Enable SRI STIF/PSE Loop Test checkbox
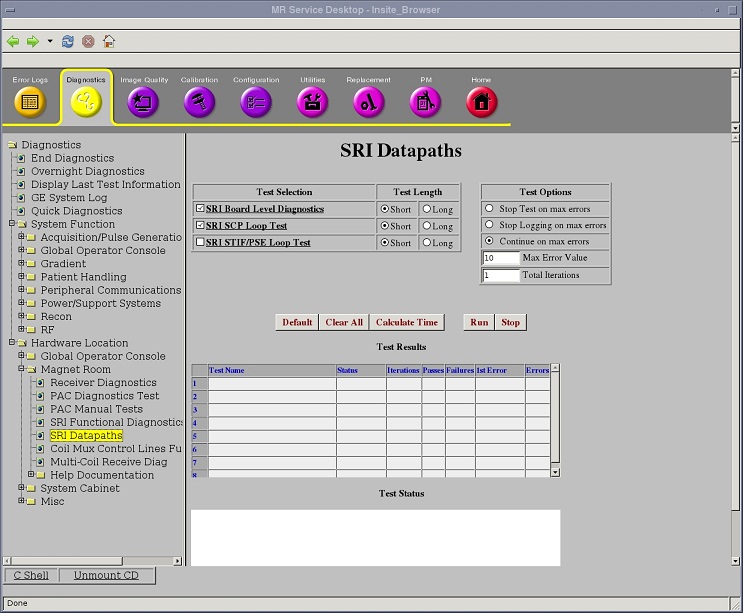Image resolution: width=743 pixels, height=613 pixels. tap(200, 242)
